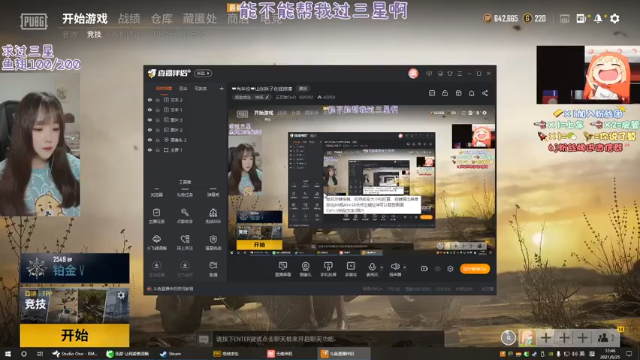Click the chat bubble icon in PUBG
Viewport: 640px width, 360px height.
[204, 339]
